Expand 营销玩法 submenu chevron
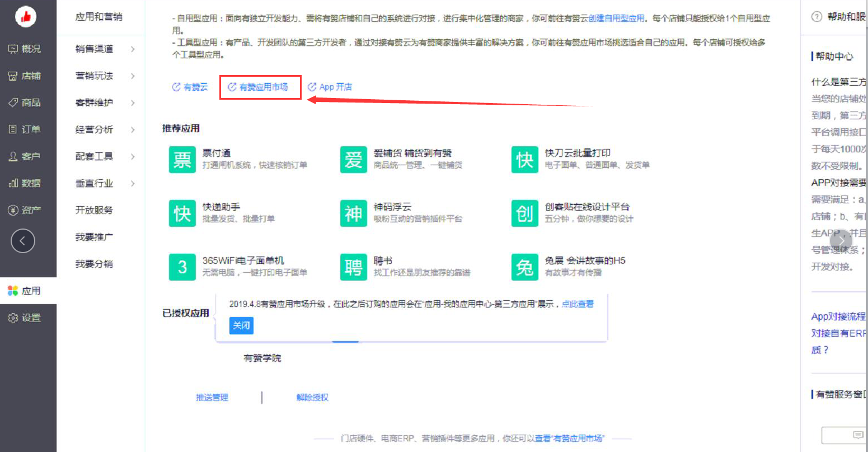The image size is (868, 452). point(133,76)
